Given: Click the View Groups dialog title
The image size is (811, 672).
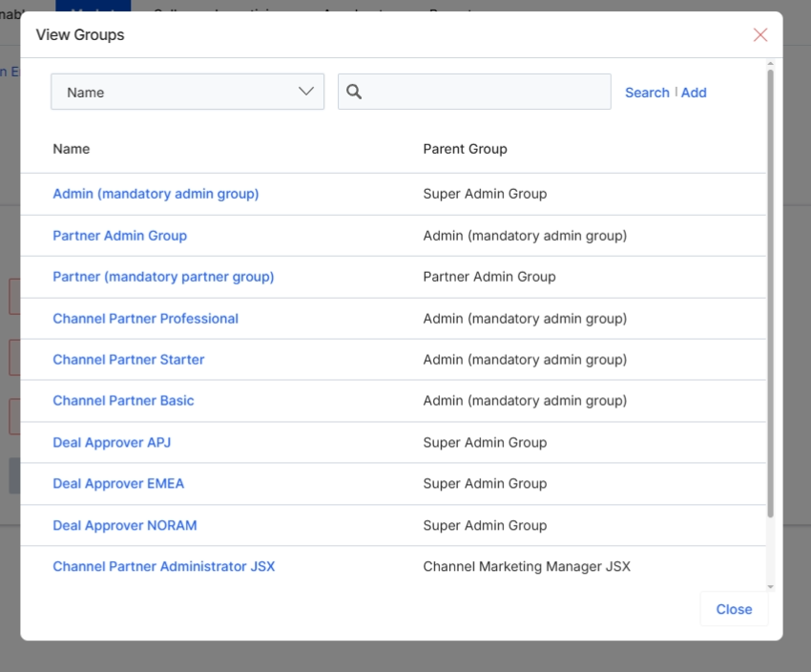Looking at the screenshot, I should [80, 34].
